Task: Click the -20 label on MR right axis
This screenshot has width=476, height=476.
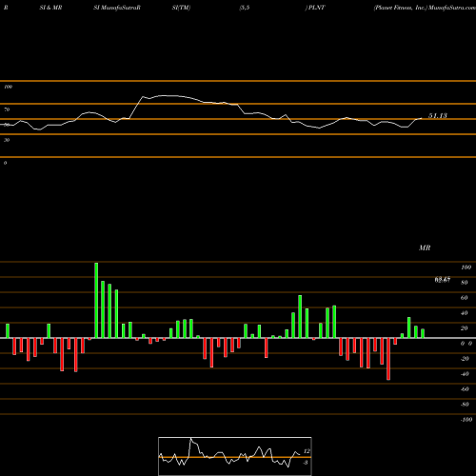Action: click(465, 359)
